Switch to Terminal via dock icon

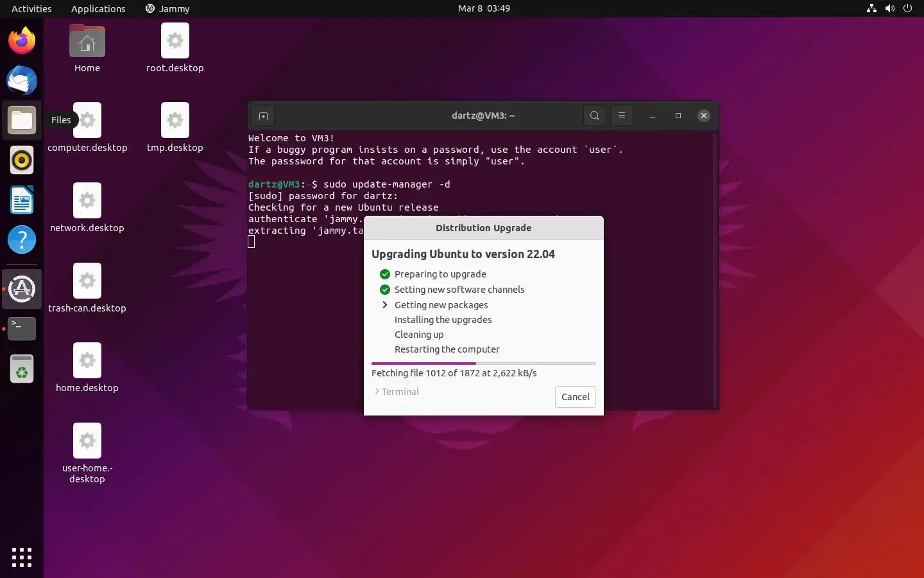(x=22, y=328)
